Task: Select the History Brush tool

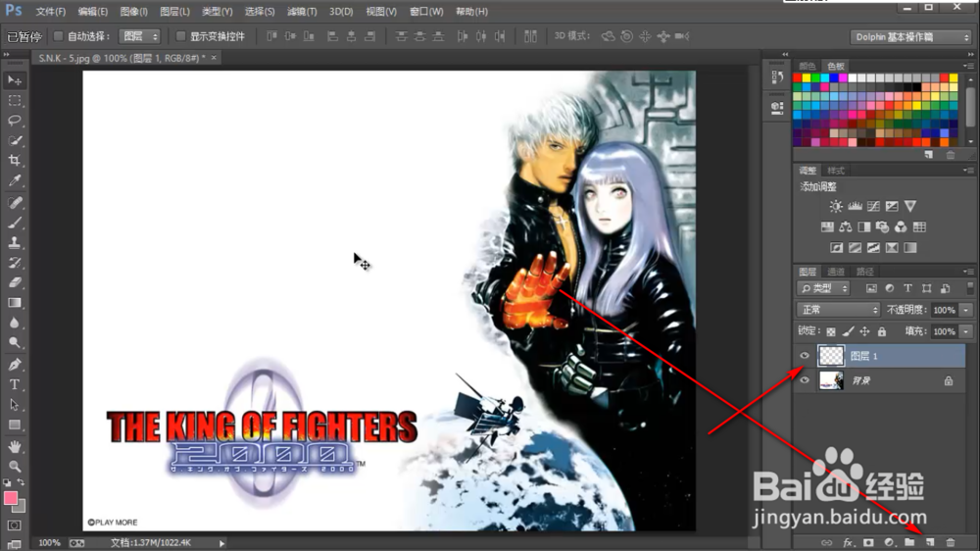Action: [x=15, y=263]
